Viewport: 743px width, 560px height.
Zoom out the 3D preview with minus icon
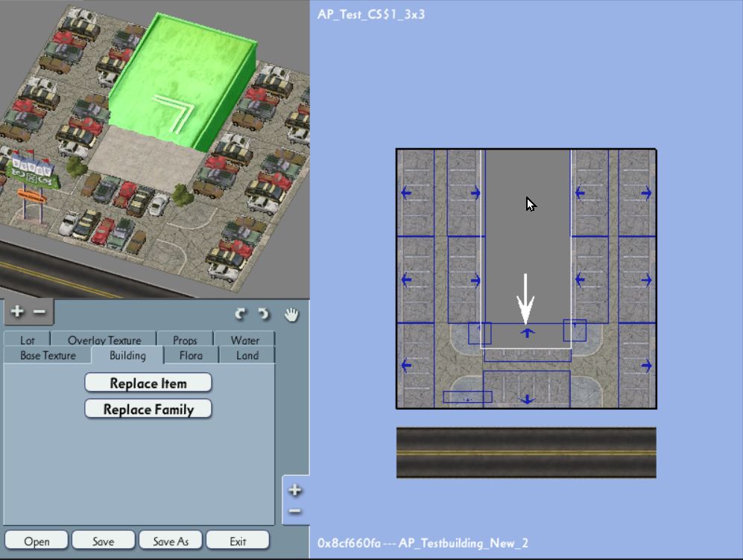point(39,311)
